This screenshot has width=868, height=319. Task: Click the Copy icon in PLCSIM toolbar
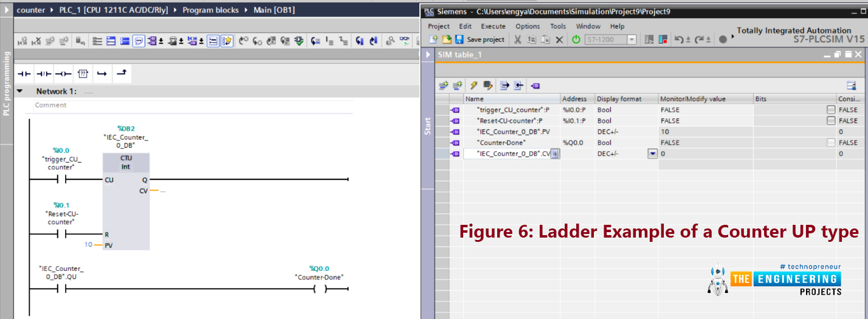[531, 39]
